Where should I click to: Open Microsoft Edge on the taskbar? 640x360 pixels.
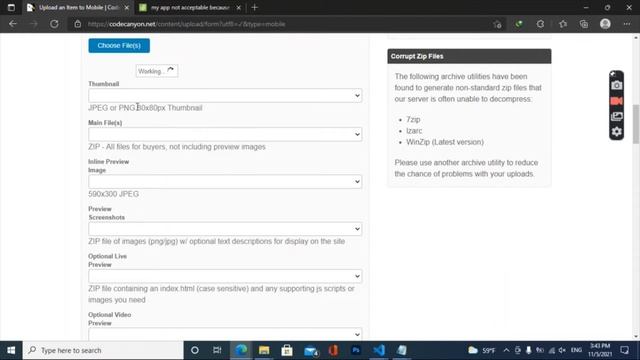pos(241,350)
